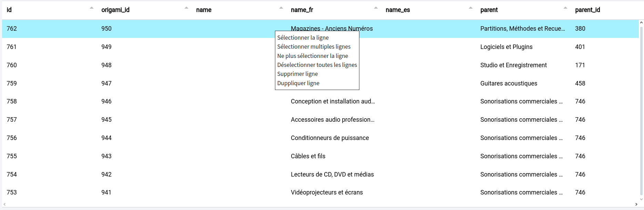Image resolution: width=644 pixels, height=210 pixels.
Task: Select "Sélectionner multiples lignes" menu entry
Action: 314,47
